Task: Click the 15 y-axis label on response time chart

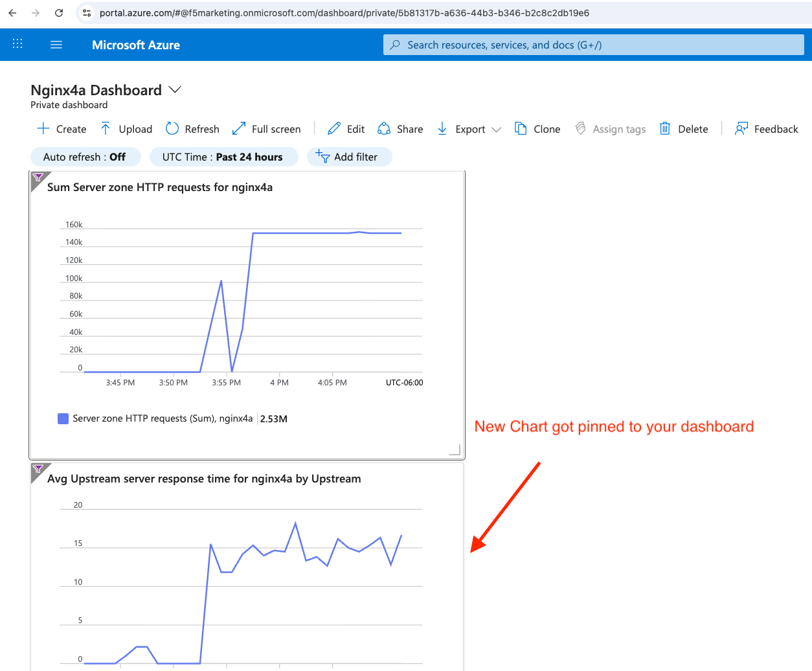Action: [x=78, y=543]
